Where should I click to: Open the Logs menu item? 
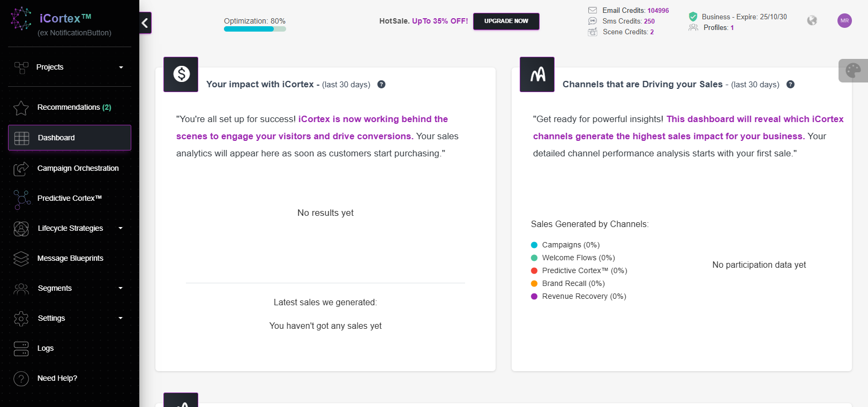click(70, 348)
